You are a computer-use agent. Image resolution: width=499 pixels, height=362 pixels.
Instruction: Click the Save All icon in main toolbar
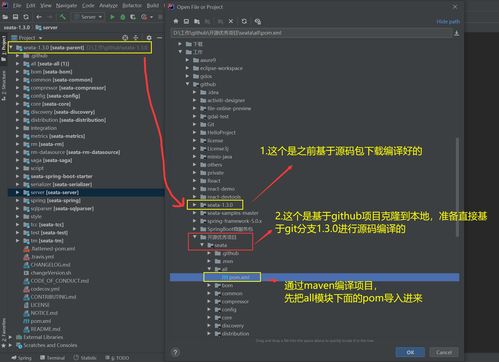[15, 17]
